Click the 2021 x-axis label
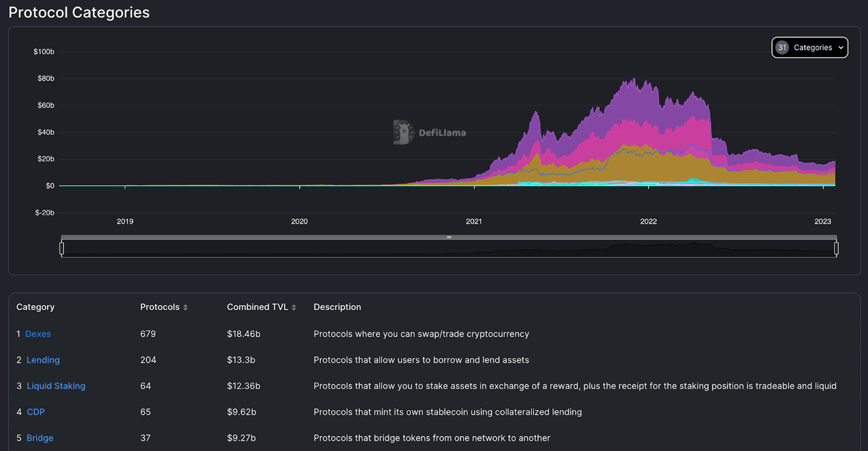Screen dimensions: 868x451 [x=473, y=221]
